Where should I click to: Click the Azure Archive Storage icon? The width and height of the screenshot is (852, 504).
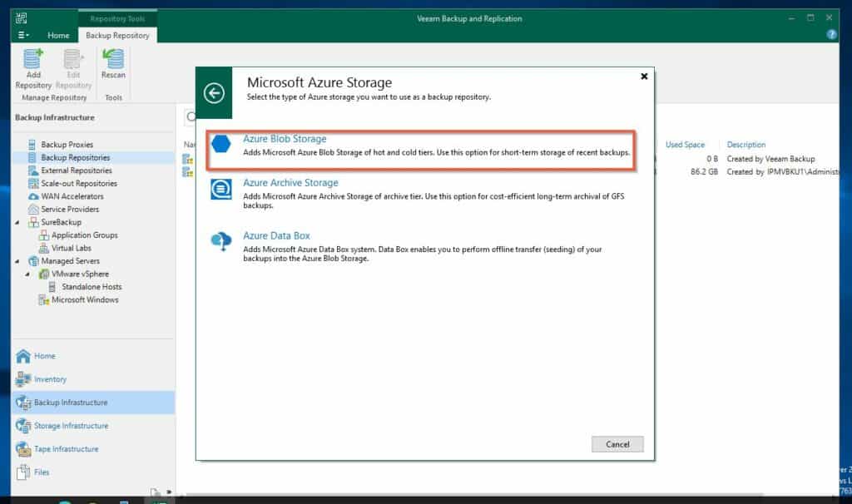(220, 189)
